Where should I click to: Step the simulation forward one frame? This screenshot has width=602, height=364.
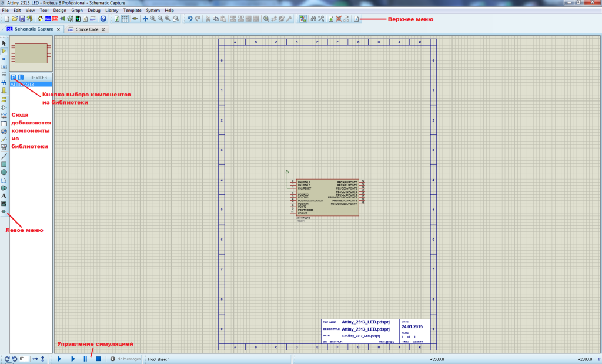[72, 359]
